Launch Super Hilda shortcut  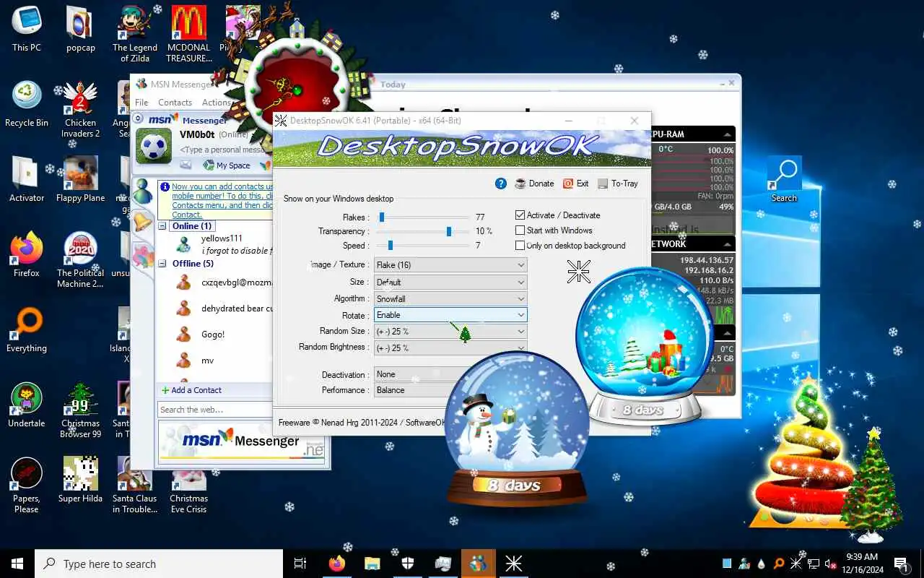tap(81, 480)
